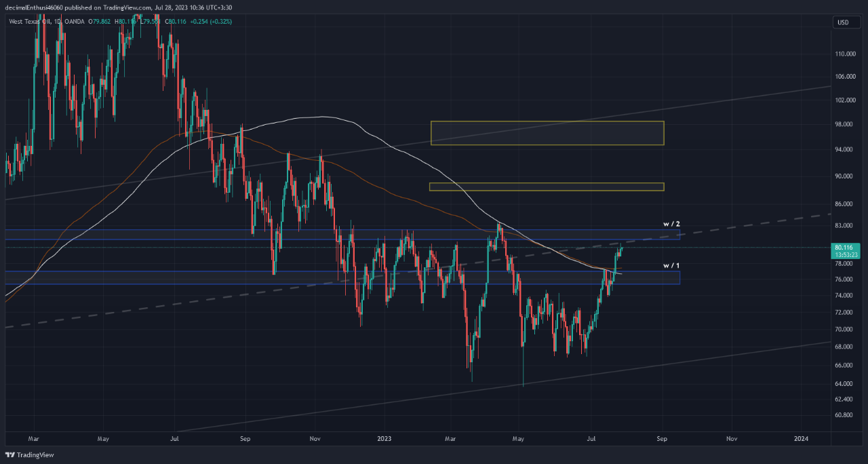868x464 pixels.
Task: Click the 2024 label on time axis
Action: 801,439
